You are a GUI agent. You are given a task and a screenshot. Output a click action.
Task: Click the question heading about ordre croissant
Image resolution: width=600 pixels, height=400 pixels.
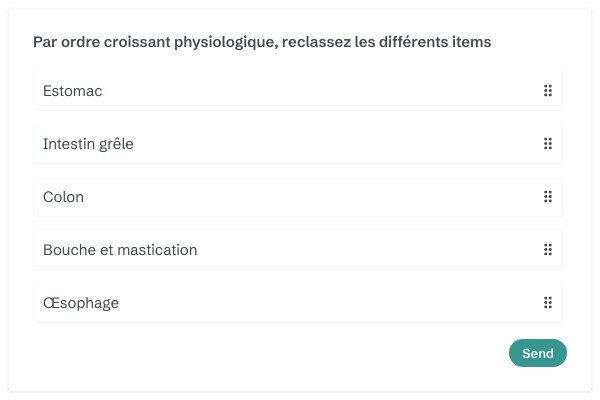pyautogui.click(x=262, y=42)
